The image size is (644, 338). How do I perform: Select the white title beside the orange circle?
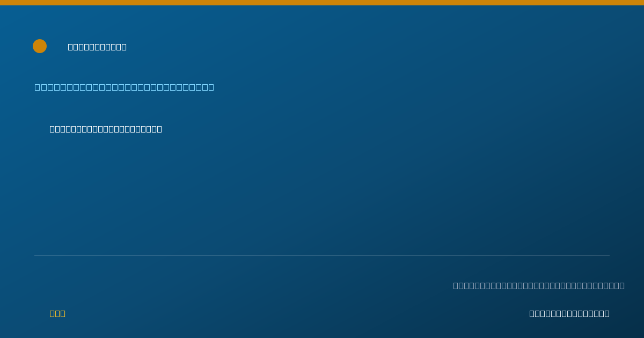tap(97, 47)
